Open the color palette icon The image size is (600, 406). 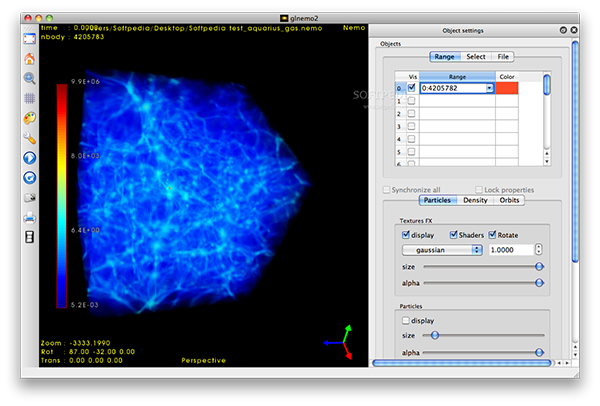(29, 117)
